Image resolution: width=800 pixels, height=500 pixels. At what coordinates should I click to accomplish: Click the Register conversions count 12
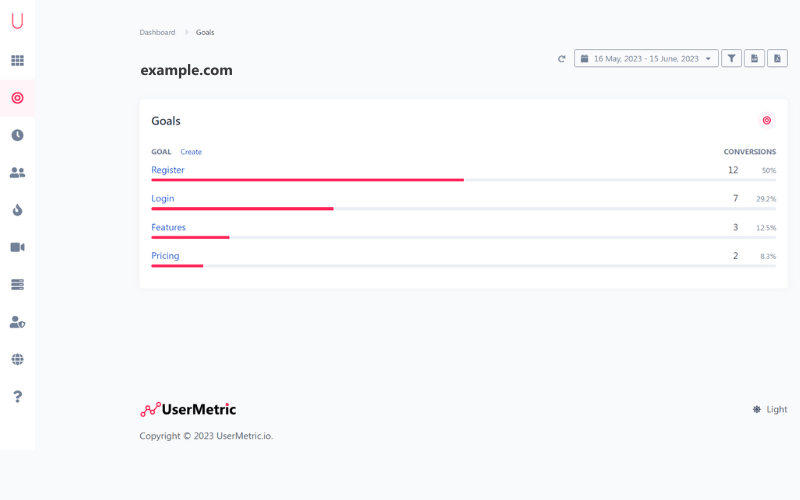[733, 170]
